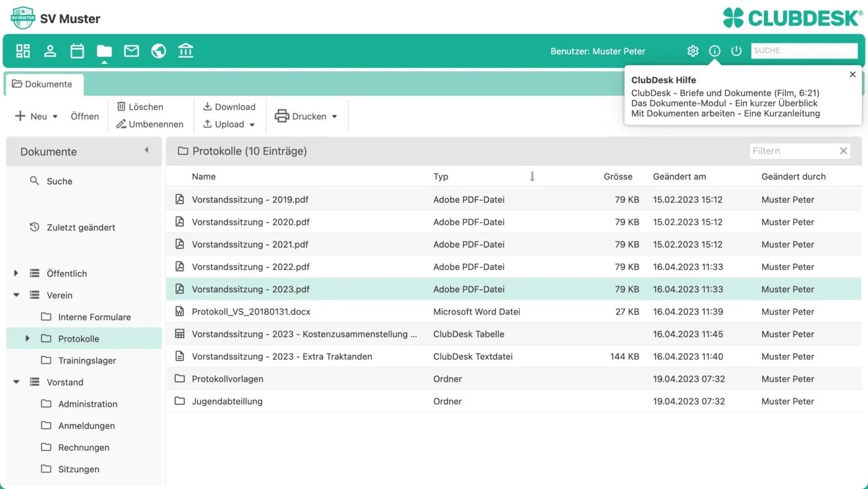Image resolution: width=868 pixels, height=489 pixels.
Task: Click the Umbenennen button
Action: coord(149,124)
